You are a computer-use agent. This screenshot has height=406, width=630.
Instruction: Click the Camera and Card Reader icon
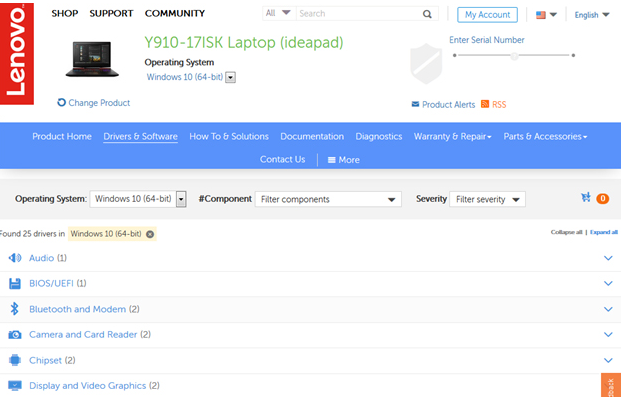[x=15, y=334]
